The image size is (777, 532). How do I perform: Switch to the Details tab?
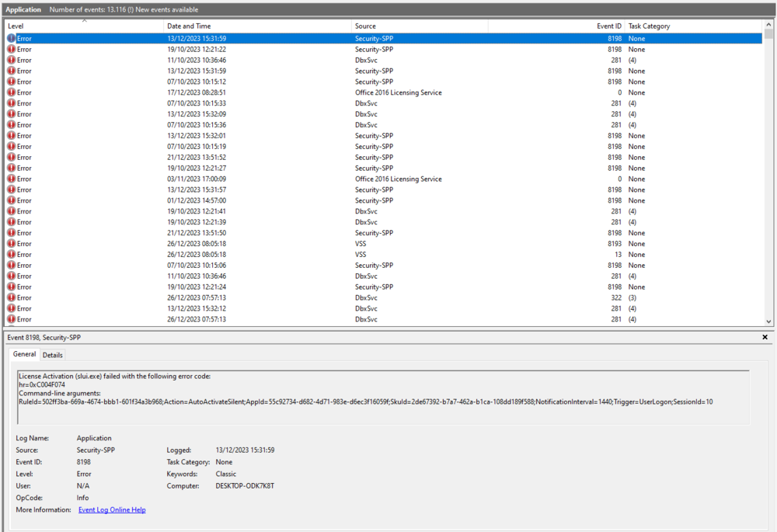pyautogui.click(x=53, y=355)
